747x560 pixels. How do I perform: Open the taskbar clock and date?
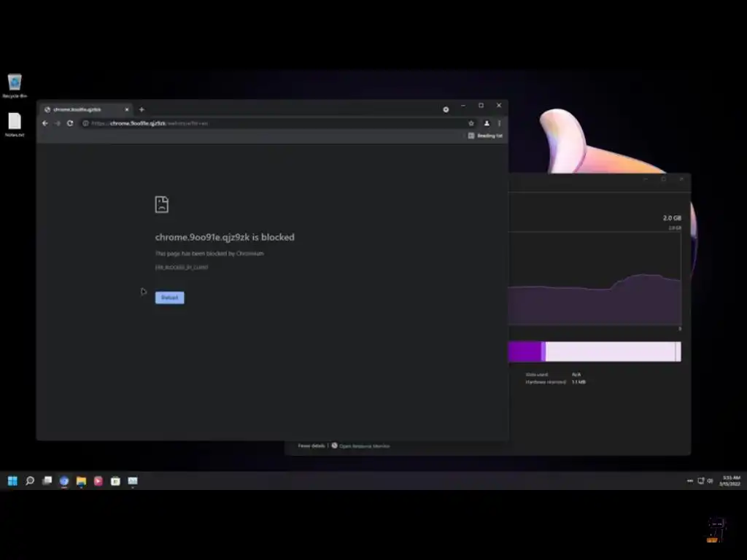(x=730, y=481)
